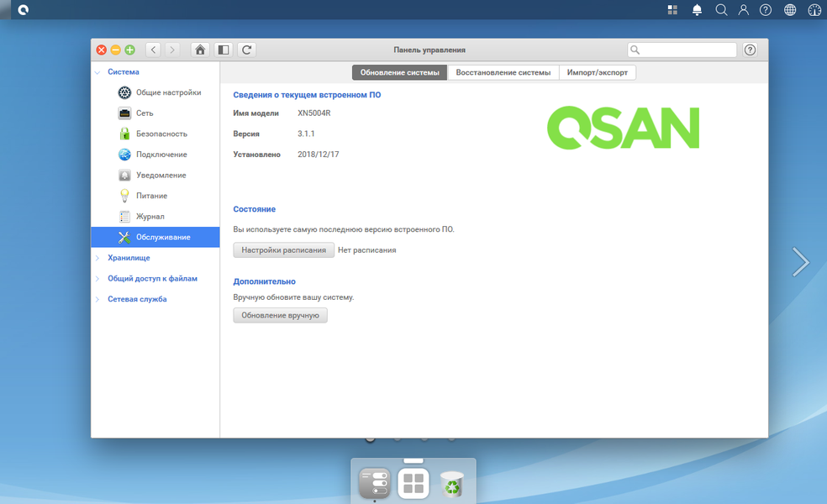Open the recycle bin in the dock
This screenshot has height=504, width=827.
(452, 484)
